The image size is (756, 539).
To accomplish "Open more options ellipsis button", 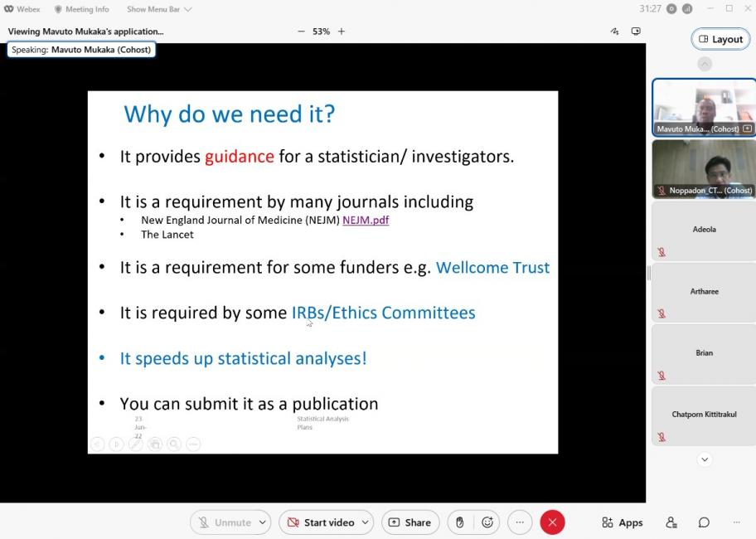I will click(x=519, y=522).
